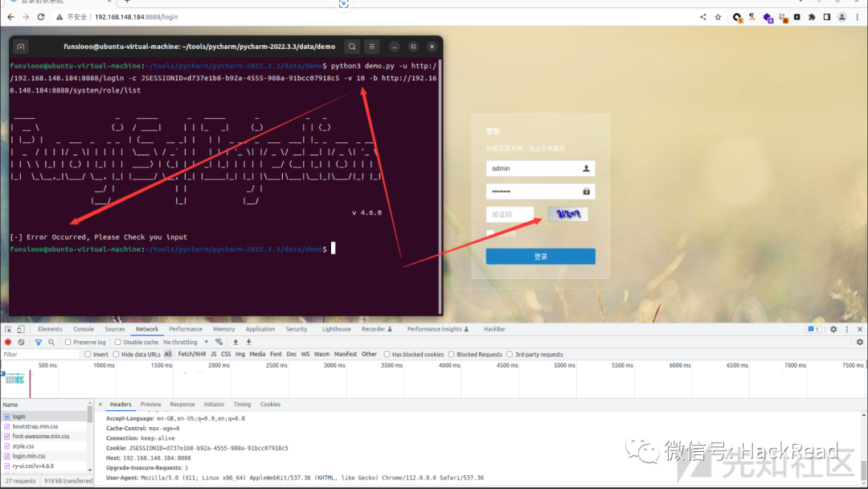Open network panel settings gear
Image resolution: width=868 pixels, height=489 pixels.
860,343
